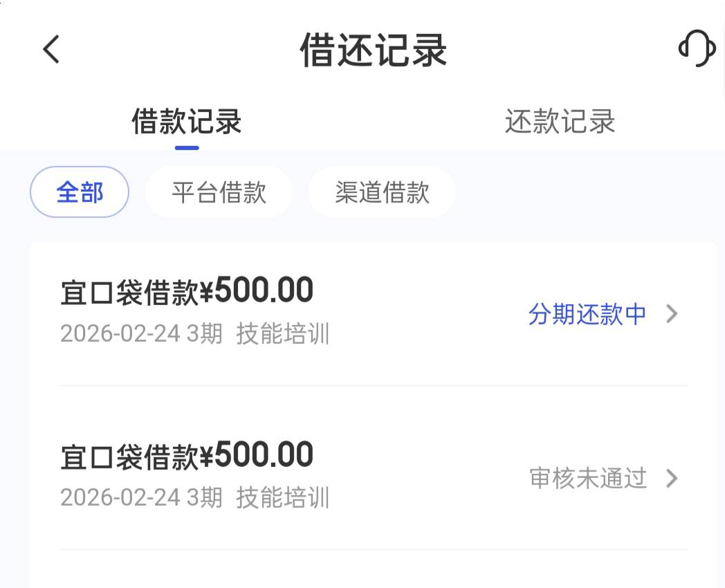Expand the 审核未通过 loan via its chevron

coord(672,479)
